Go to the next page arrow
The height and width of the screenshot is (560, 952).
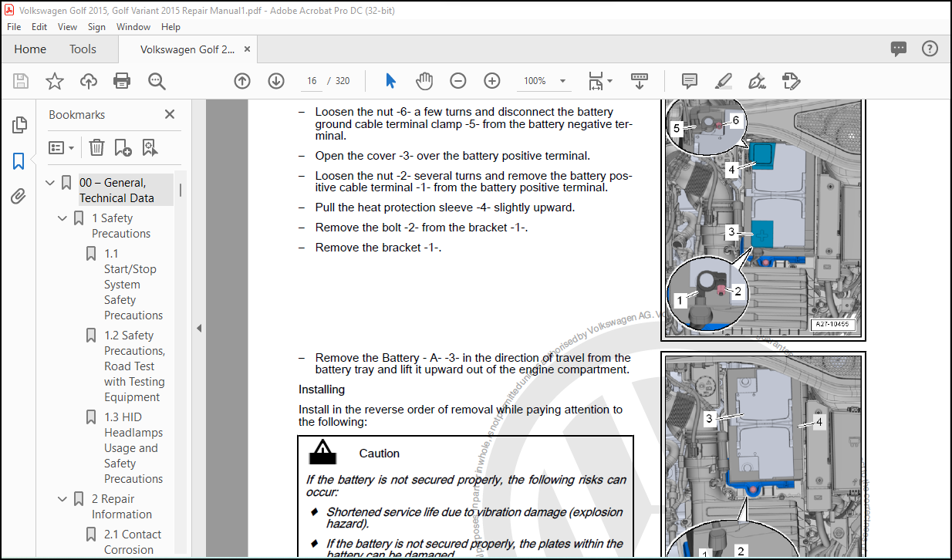[x=276, y=81]
